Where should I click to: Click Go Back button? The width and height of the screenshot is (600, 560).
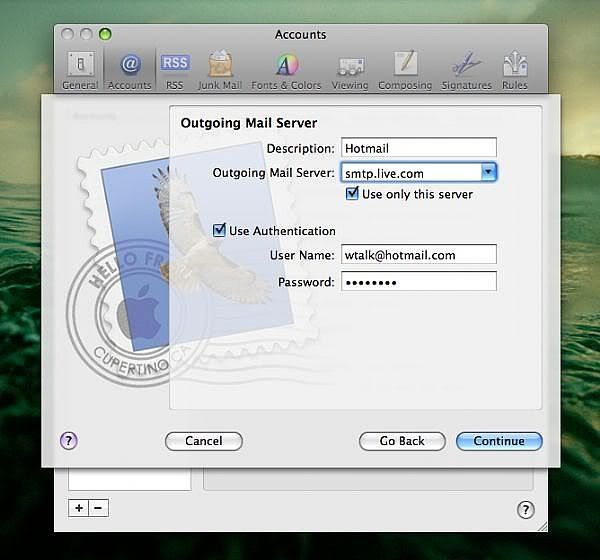tap(402, 441)
